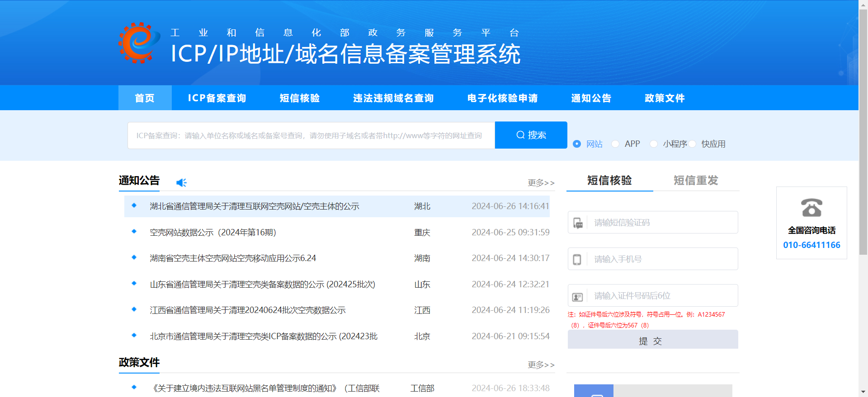
Task: Click the 请输入手机号 input field
Action: coord(653,259)
